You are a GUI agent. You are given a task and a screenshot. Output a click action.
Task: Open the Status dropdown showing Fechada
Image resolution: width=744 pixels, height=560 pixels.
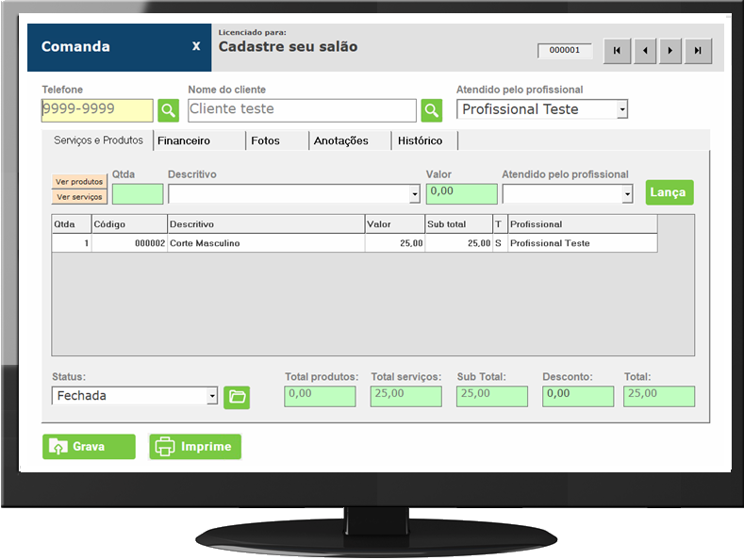pyautogui.click(x=212, y=396)
